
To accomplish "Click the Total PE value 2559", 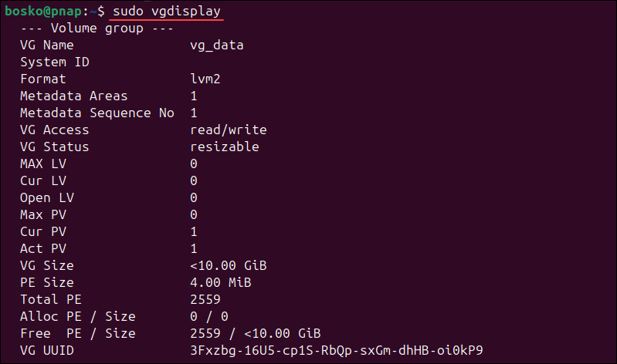I will 205,299.
